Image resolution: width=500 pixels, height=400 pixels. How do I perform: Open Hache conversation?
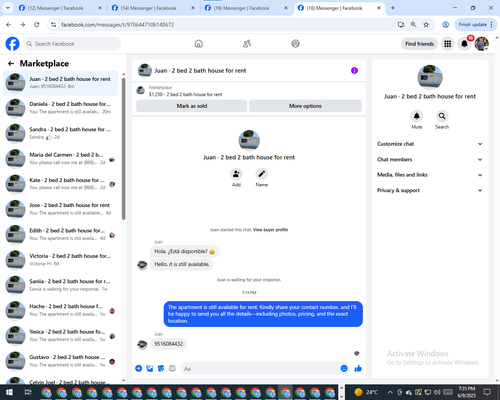tap(60, 310)
